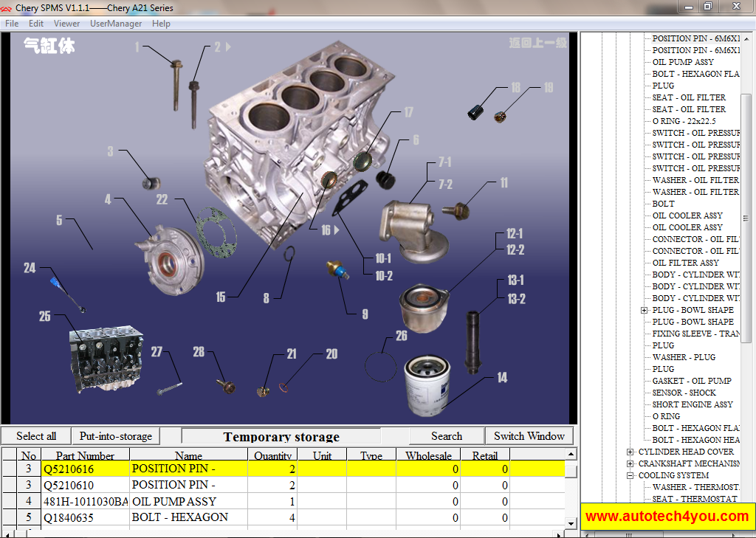Click the arrow marker beside callout 2
This screenshot has width=756, height=538.
pyautogui.click(x=227, y=46)
